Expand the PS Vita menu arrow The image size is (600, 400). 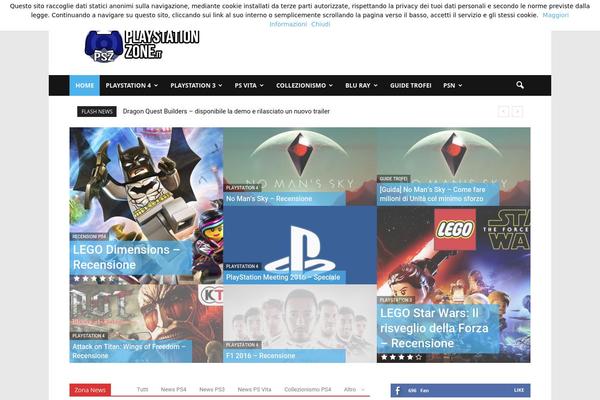[262, 85]
